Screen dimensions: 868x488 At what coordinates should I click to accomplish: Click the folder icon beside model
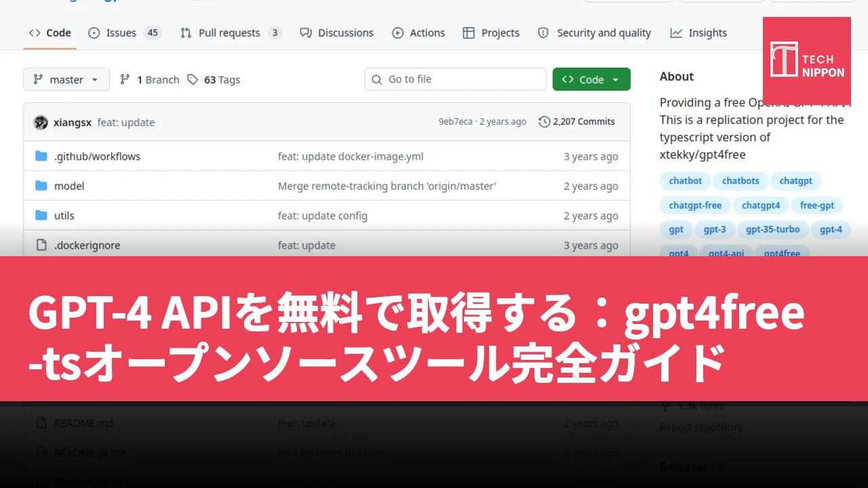pos(41,186)
